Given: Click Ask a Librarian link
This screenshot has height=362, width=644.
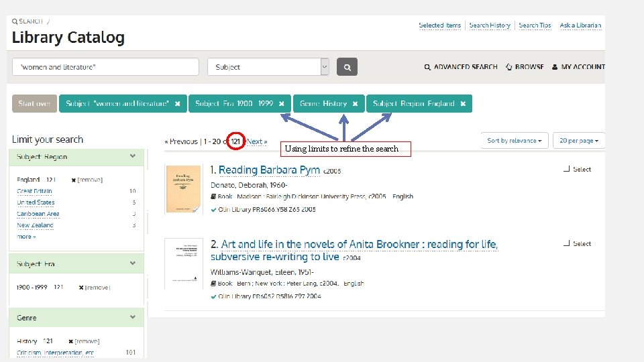Looking at the screenshot, I should [580, 25].
